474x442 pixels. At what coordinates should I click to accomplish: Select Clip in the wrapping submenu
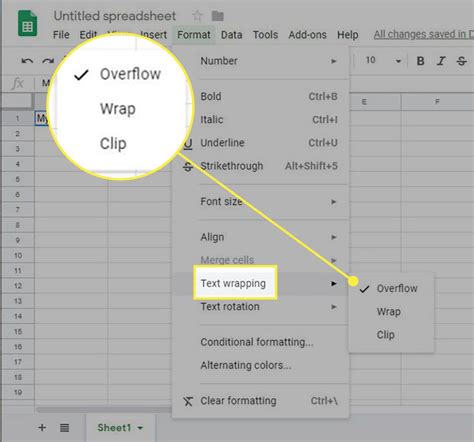(391, 335)
